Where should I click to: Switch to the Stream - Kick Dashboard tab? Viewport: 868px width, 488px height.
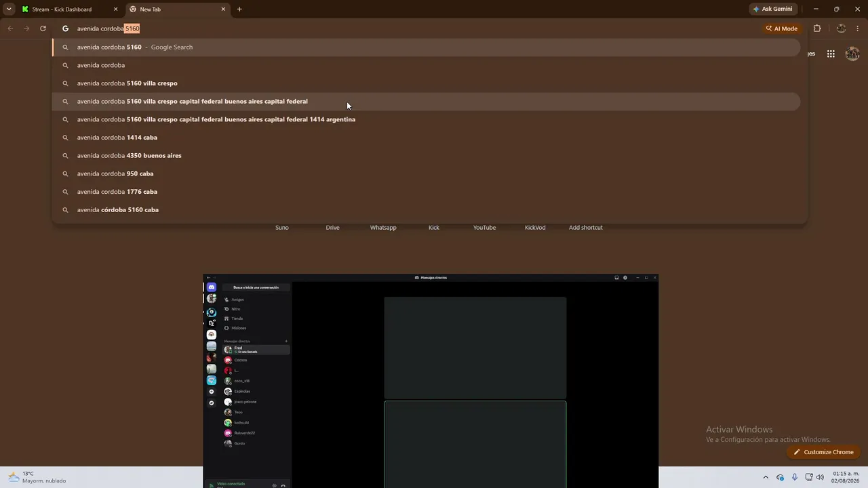click(70, 9)
